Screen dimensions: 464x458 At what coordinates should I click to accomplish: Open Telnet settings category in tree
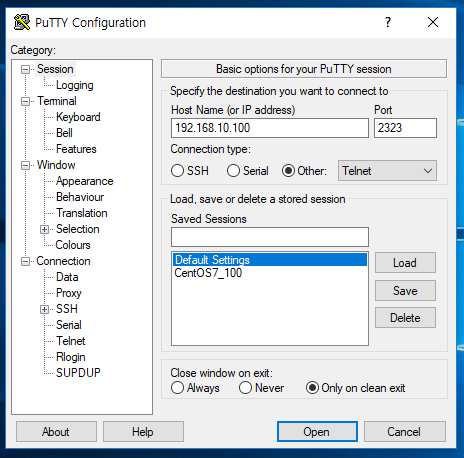point(71,341)
